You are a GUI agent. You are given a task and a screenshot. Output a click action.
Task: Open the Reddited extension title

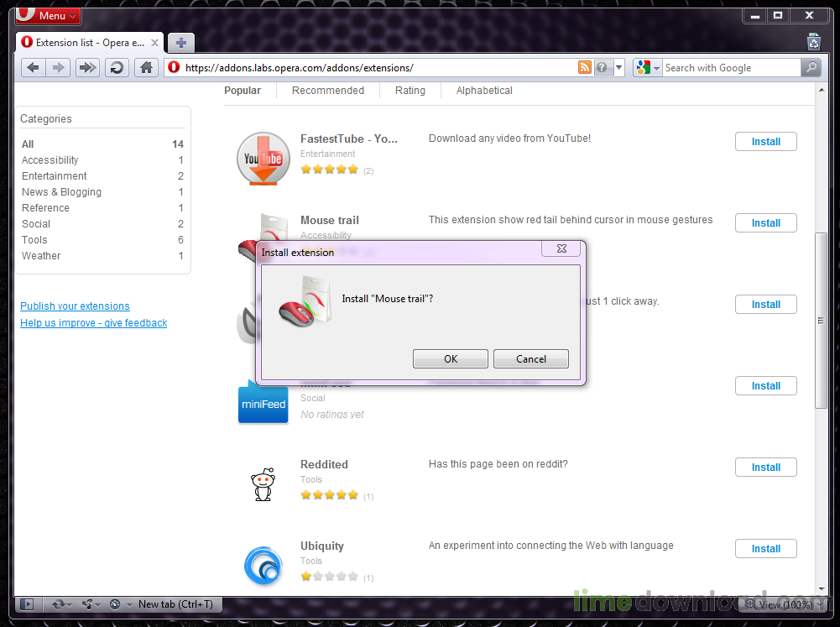[x=324, y=465]
